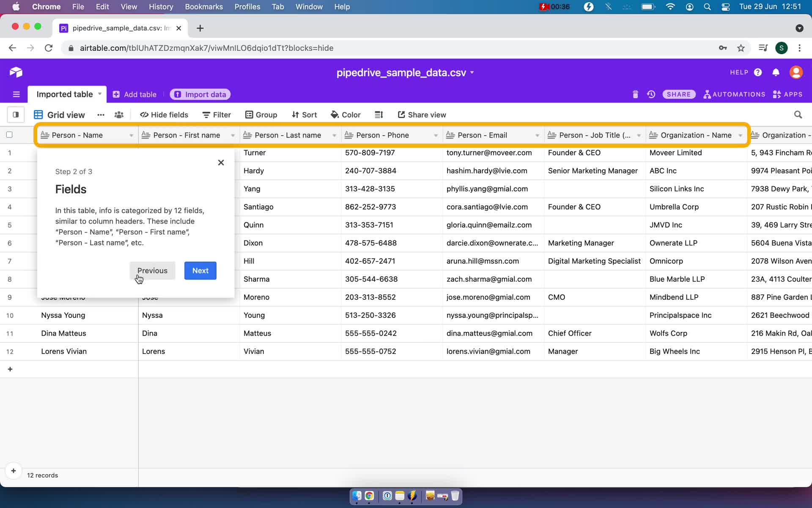Select the cell Senior Marketing Manager
812x508 pixels.
[595, 171]
